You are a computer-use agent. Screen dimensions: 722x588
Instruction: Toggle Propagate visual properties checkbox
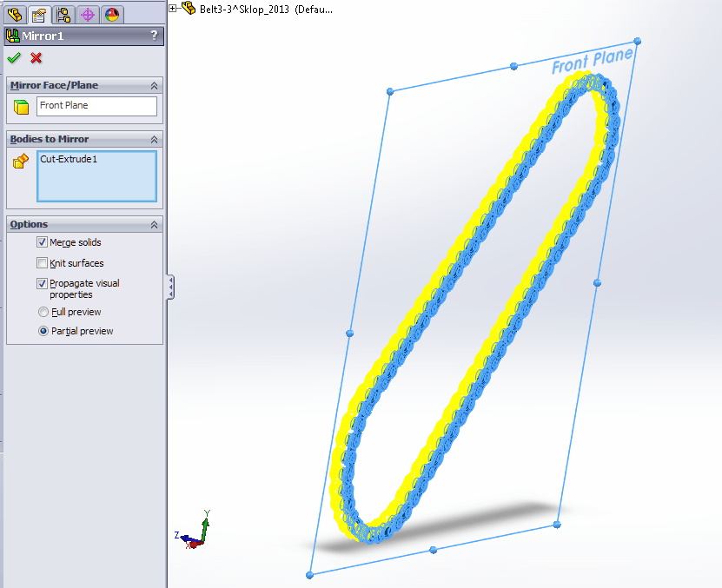(x=42, y=283)
